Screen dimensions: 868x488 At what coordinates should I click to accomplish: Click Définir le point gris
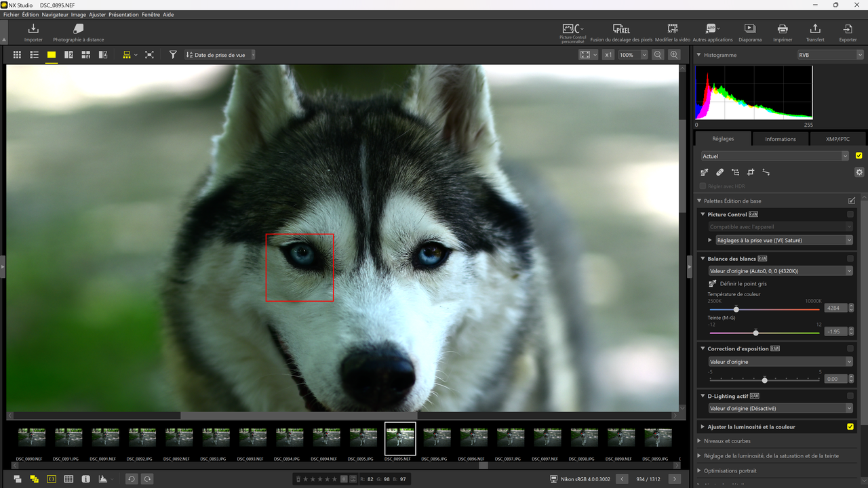[743, 284]
